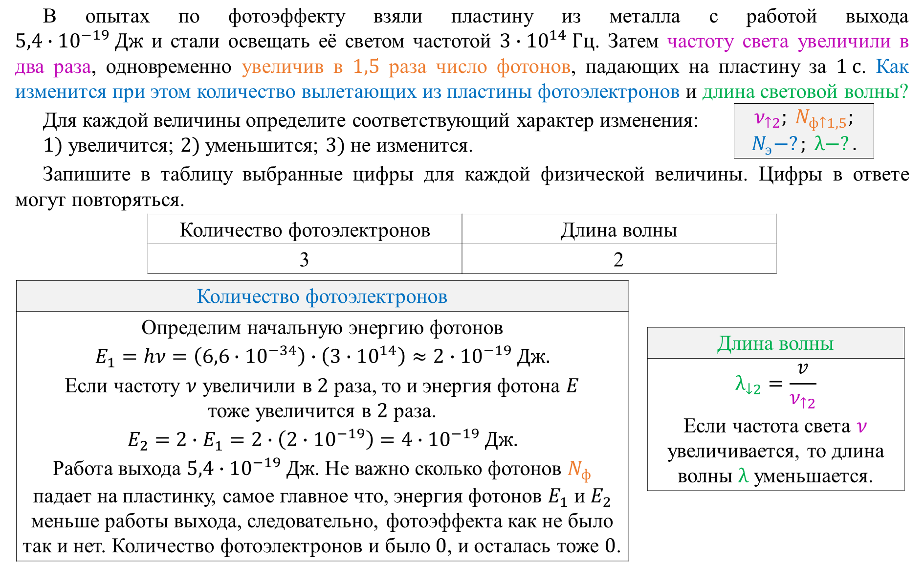Click the answer cell containing 3

(305, 259)
